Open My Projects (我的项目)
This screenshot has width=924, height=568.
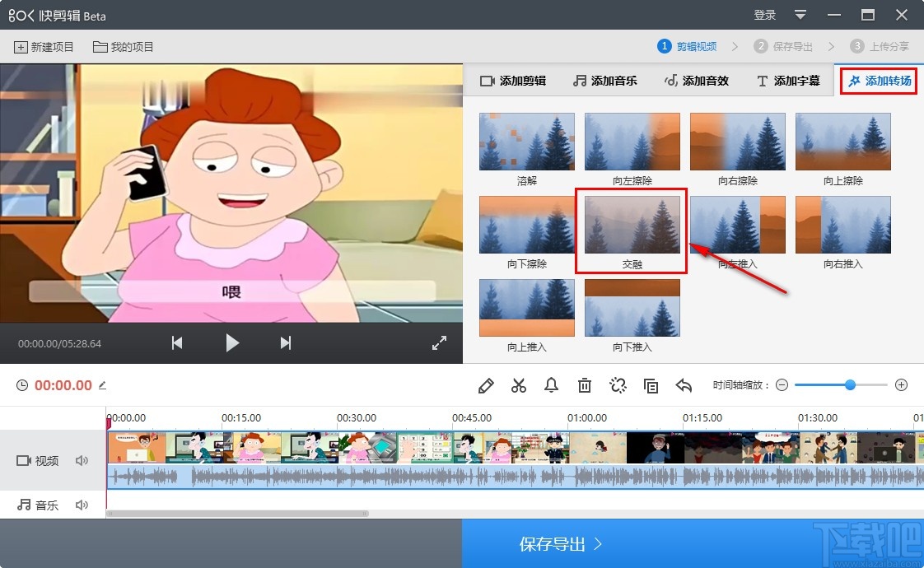124,47
